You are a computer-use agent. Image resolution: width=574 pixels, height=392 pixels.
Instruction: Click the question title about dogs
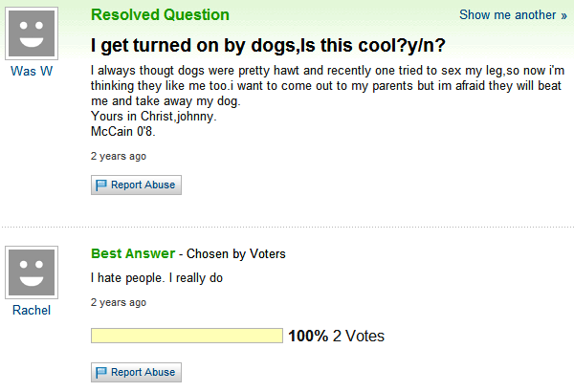coord(268,45)
